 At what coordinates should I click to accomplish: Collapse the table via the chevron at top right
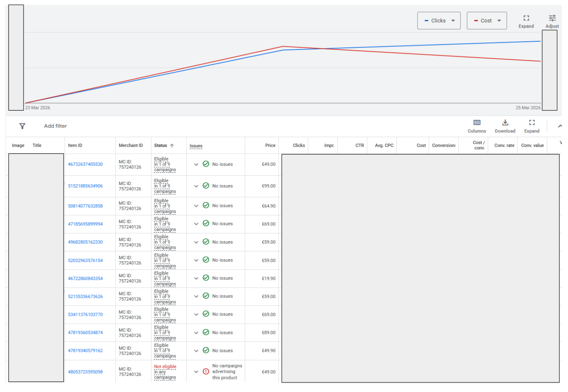point(560,126)
